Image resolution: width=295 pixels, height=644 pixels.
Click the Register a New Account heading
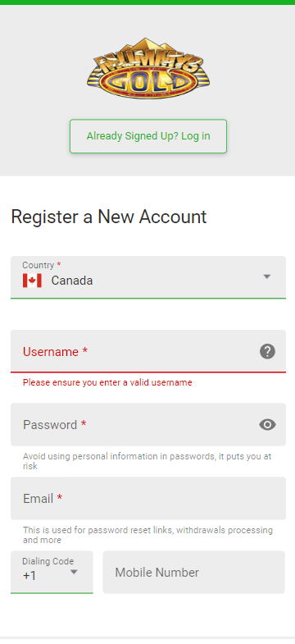coord(109,217)
